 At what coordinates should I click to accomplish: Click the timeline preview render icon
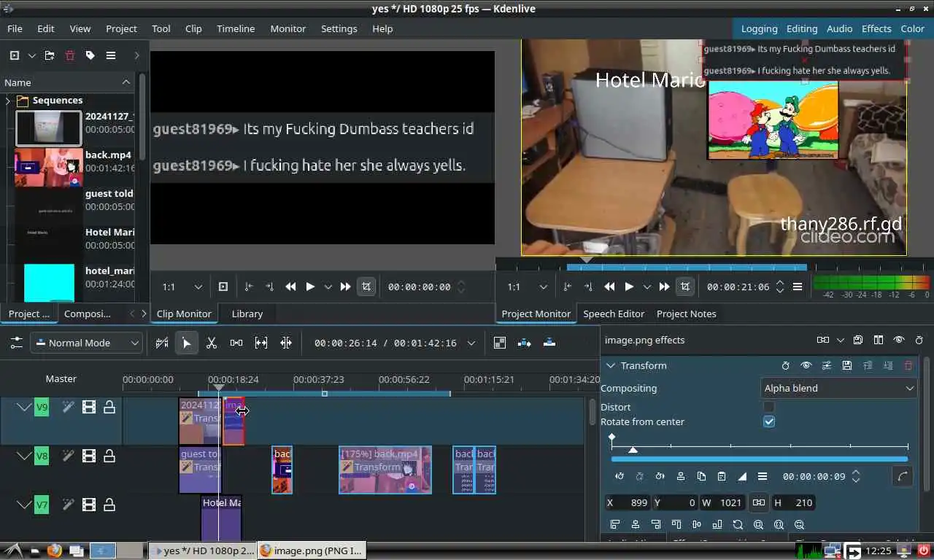pyautogui.click(x=500, y=343)
